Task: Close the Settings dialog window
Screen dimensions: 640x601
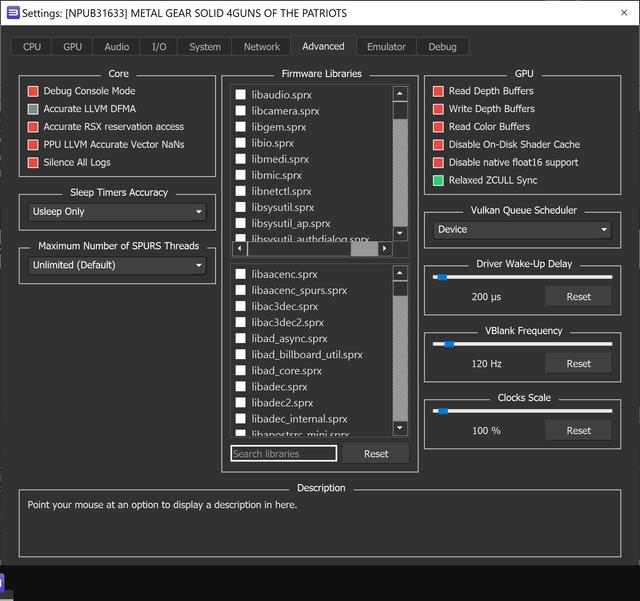Action: point(624,13)
